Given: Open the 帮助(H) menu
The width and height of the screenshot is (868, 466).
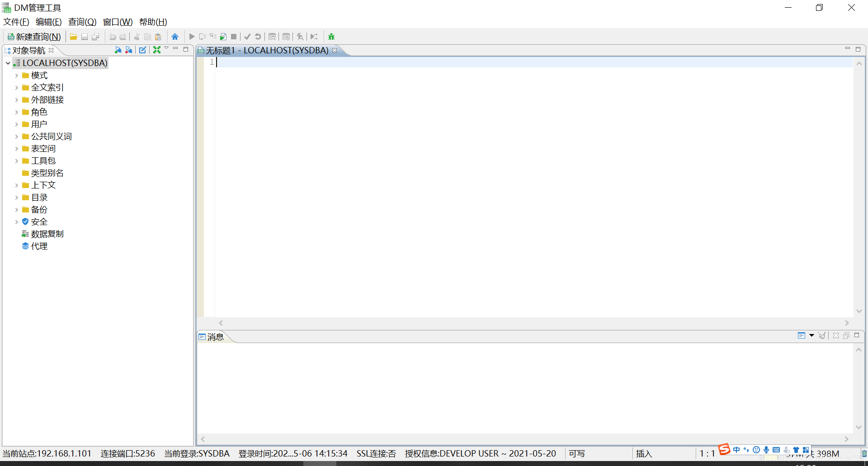Looking at the screenshot, I should tap(153, 22).
